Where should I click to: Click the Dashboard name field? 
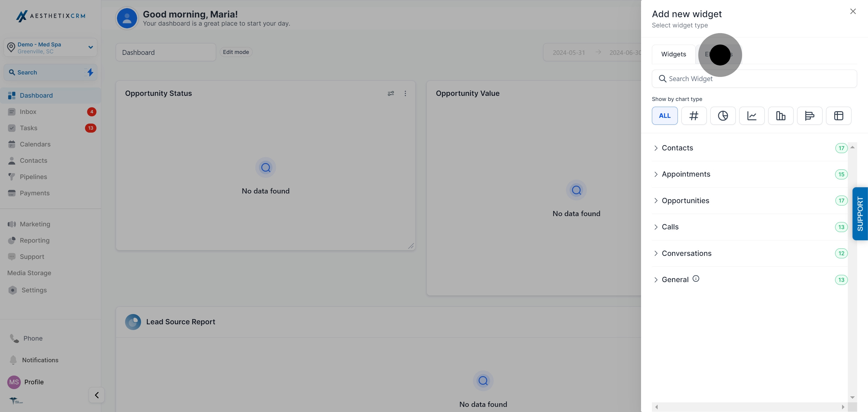[166, 52]
